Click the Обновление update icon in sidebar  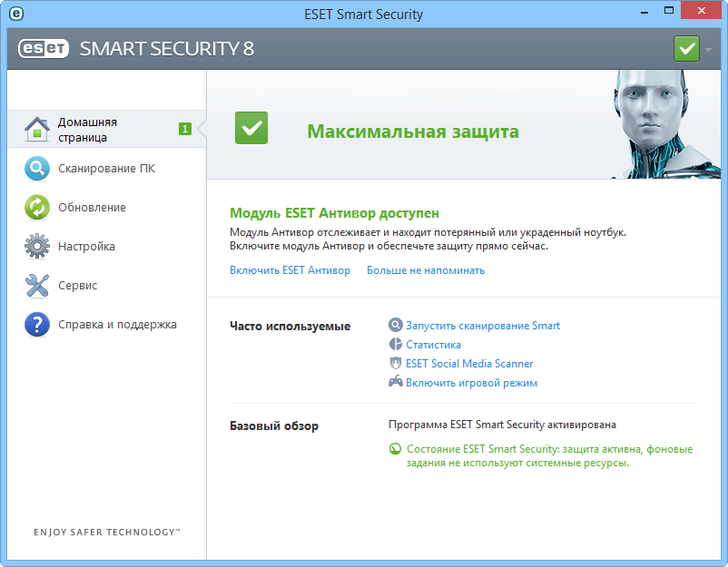36,207
